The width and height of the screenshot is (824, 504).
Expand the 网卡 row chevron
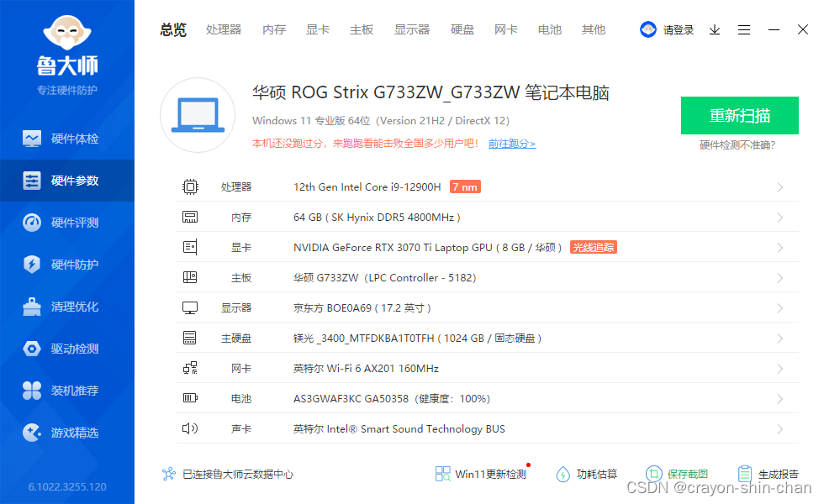(780, 369)
